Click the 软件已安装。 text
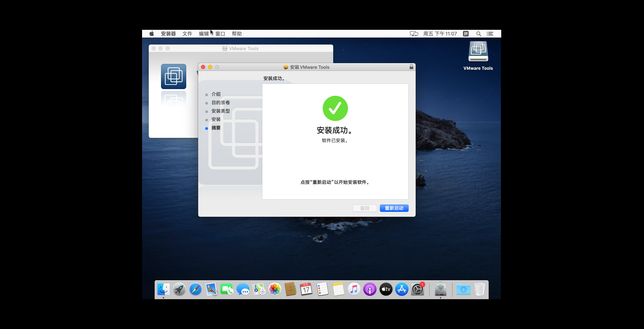The width and height of the screenshot is (644, 329). click(335, 141)
